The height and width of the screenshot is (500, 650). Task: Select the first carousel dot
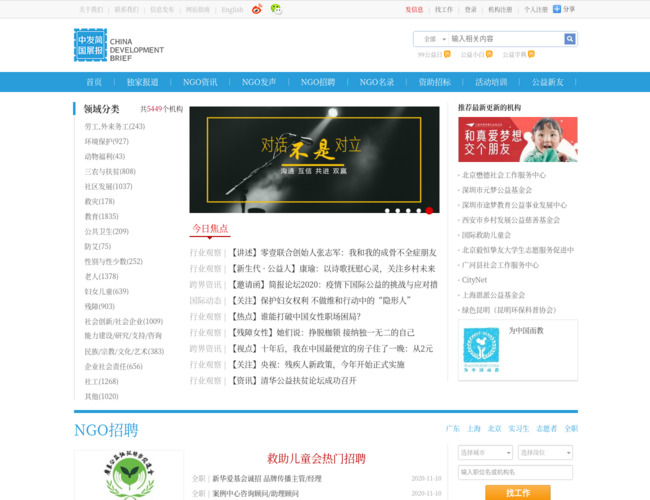tap(387, 211)
